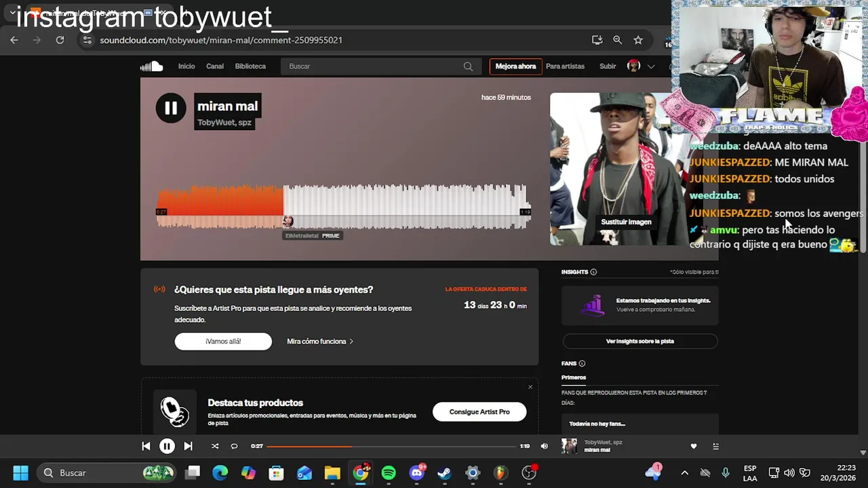Viewport: 868px width, 488px height.
Task: Click the Sustituir imagen button on artwork
Action: [626, 222]
